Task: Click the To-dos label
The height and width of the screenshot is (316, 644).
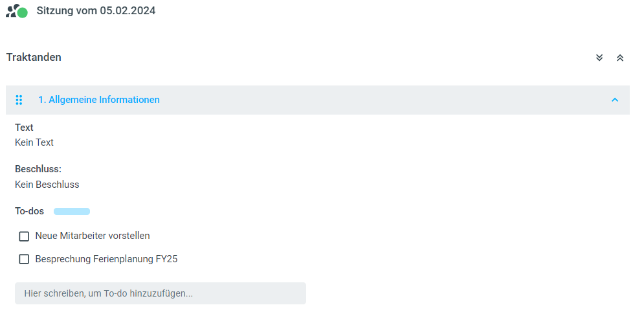Action: tap(30, 211)
